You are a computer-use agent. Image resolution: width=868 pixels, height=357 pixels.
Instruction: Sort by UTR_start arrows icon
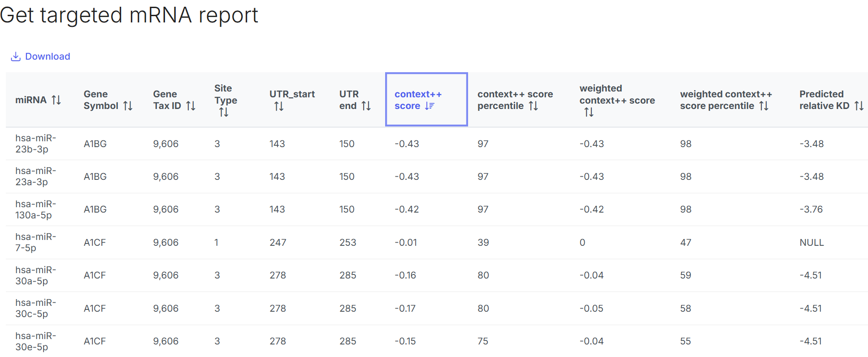click(279, 106)
